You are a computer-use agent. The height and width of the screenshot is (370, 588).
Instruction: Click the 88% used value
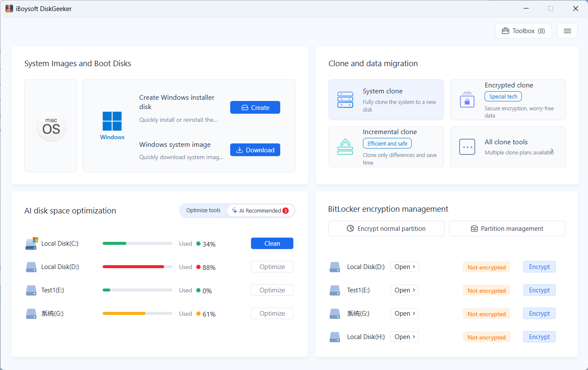click(x=209, y=267)
